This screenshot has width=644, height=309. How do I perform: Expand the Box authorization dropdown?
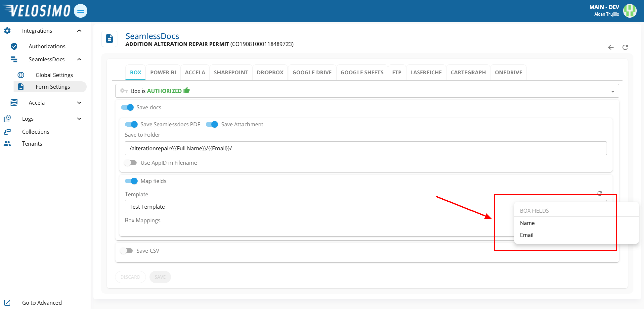(613, 92)
